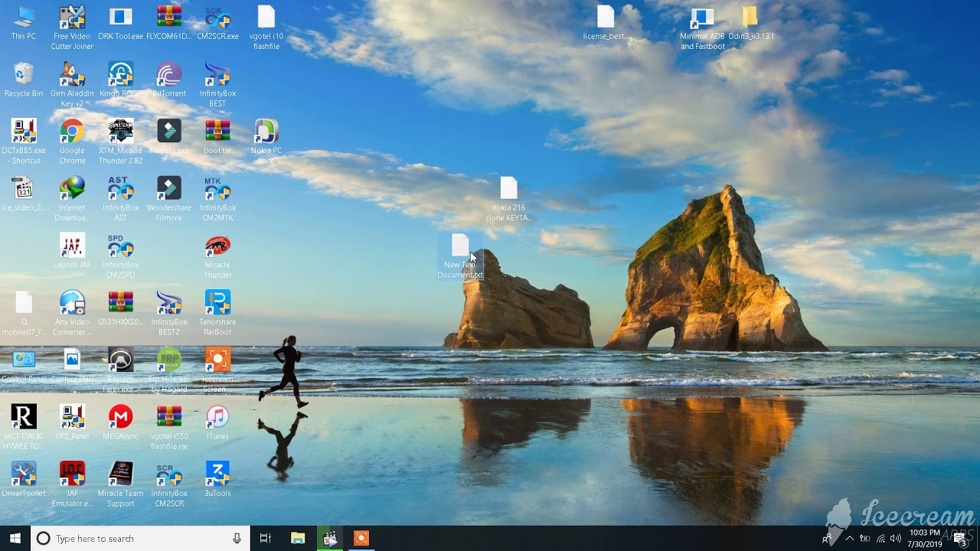This screenshot has width=980, height=551.
Task: Select New Text Document.txt file
Action: pos(460,256)
